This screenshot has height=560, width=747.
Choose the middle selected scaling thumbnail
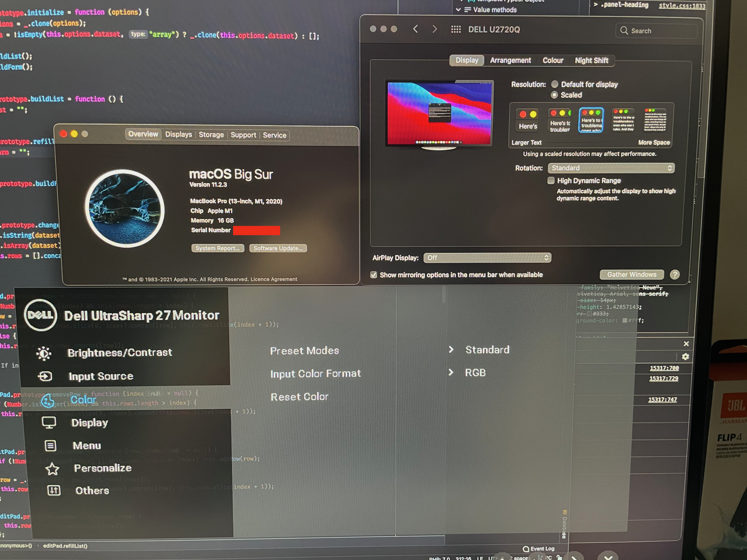(591, 120)
